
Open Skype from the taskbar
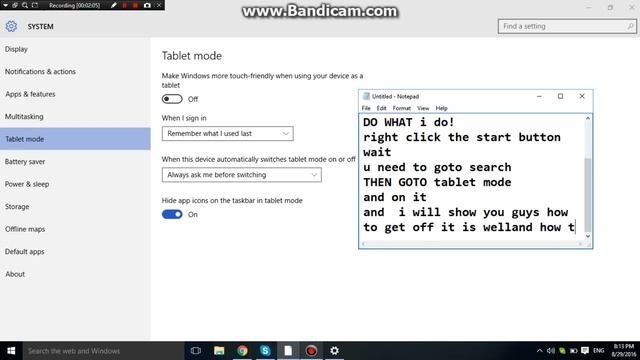coord(265,351)
